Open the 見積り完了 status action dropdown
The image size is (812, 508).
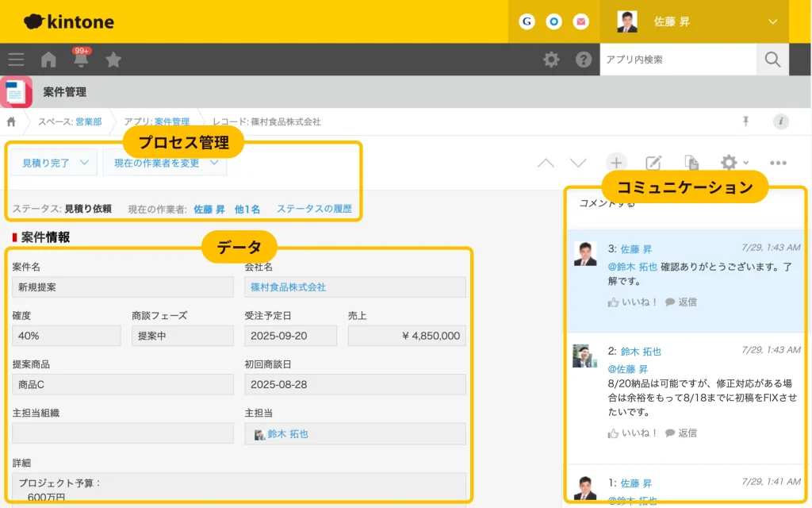pos(54,163)
